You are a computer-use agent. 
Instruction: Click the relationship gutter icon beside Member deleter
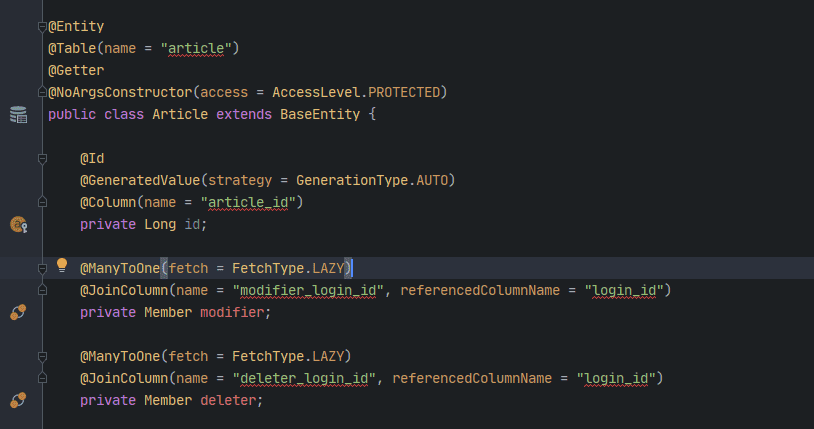pos(18,400)
